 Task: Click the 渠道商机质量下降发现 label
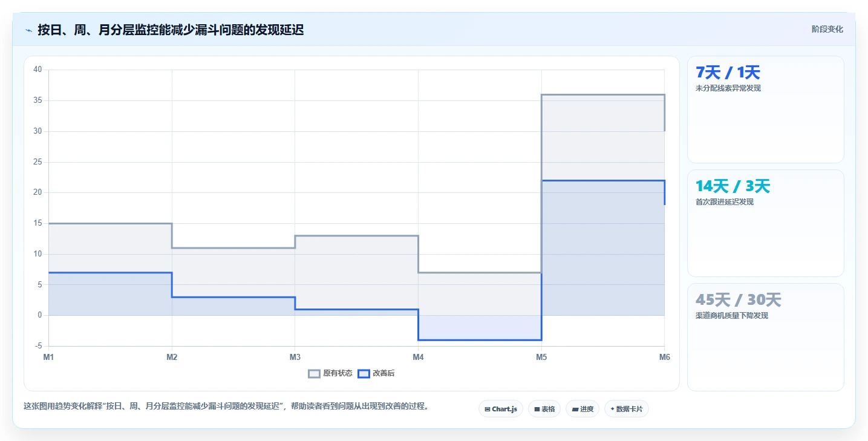[x=732, y=316]
